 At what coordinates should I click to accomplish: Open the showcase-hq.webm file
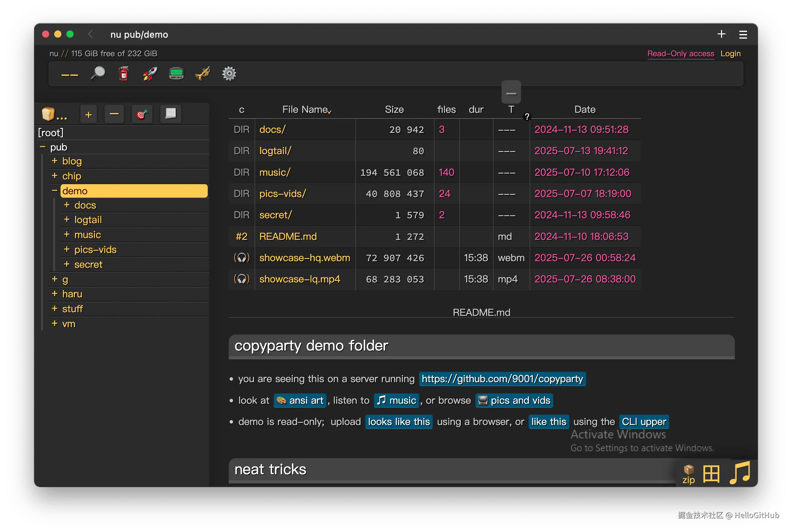tap(304, 258)
